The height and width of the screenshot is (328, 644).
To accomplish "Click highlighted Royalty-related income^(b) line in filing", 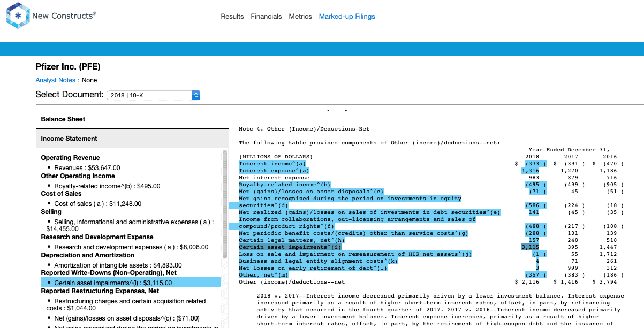I will [284, 185].
